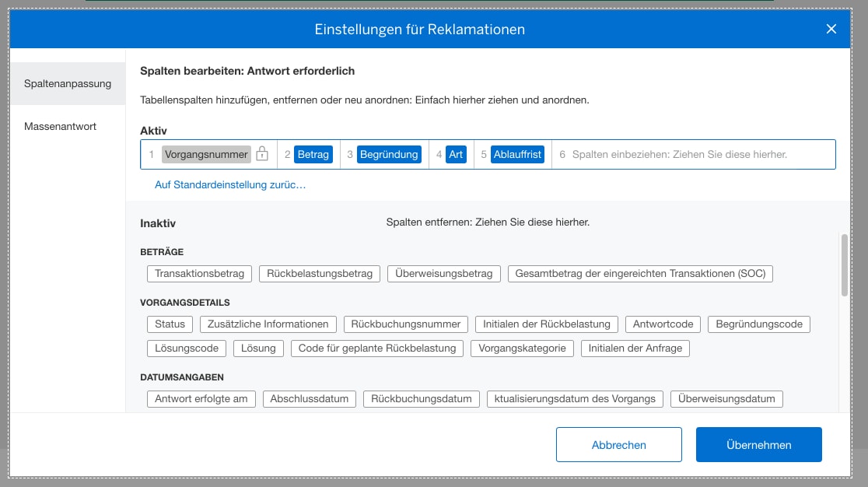Select the Antwortcode column chip
The image size is (868, 487).
[662, 324]
